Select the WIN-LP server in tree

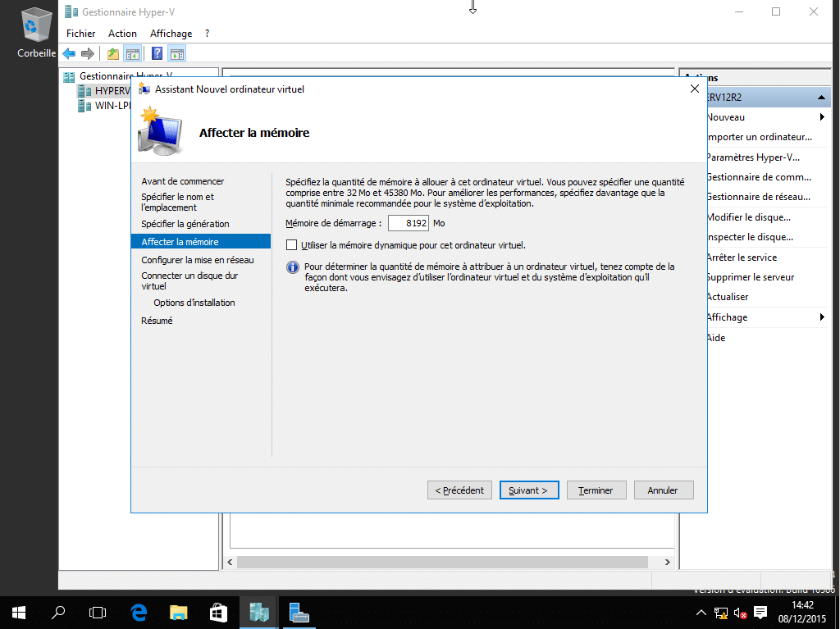pos(104,106)
